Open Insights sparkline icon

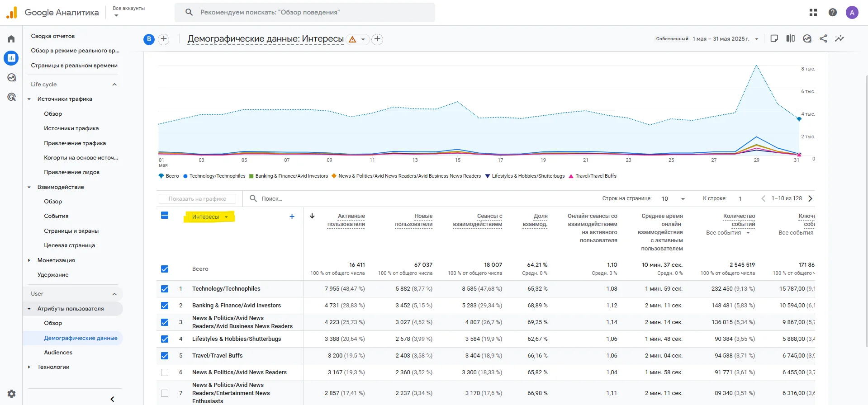tap(840, 39)
